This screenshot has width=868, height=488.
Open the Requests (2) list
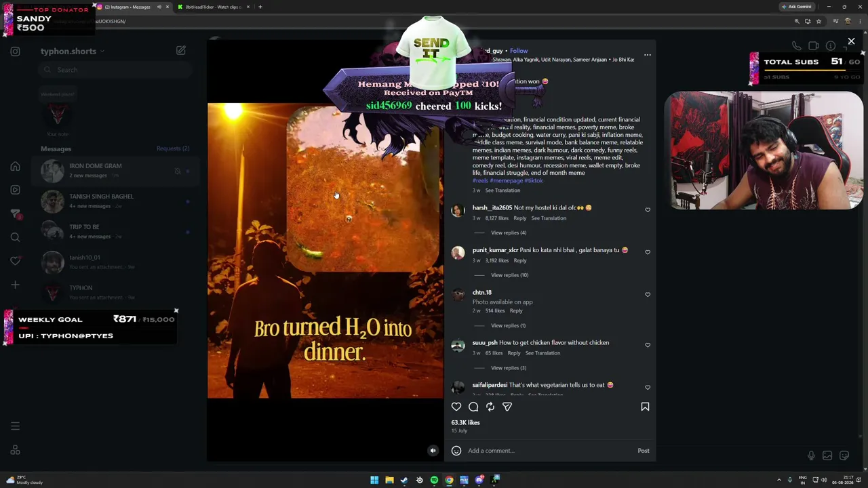pos(173,148)
